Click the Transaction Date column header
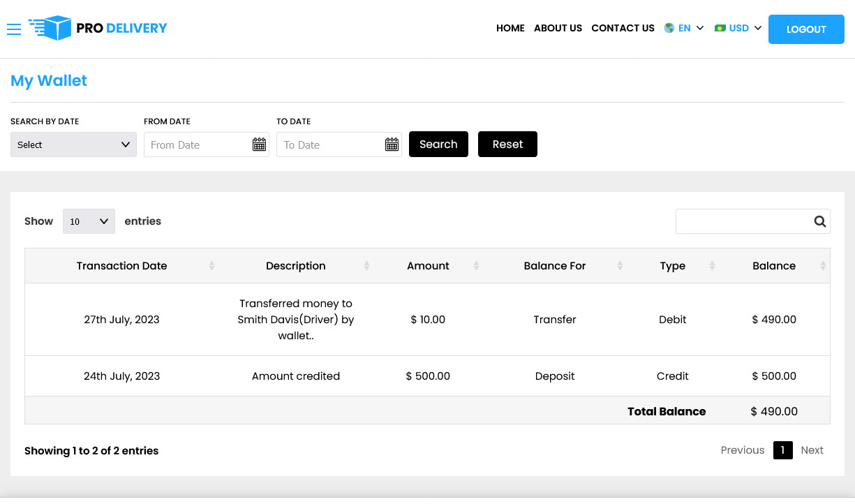 [121, 266]
